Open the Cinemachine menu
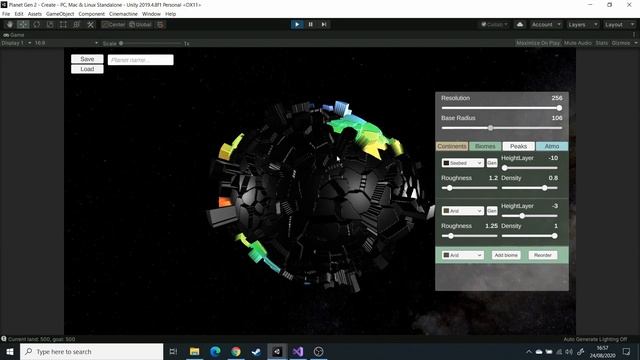 point(123,14)
